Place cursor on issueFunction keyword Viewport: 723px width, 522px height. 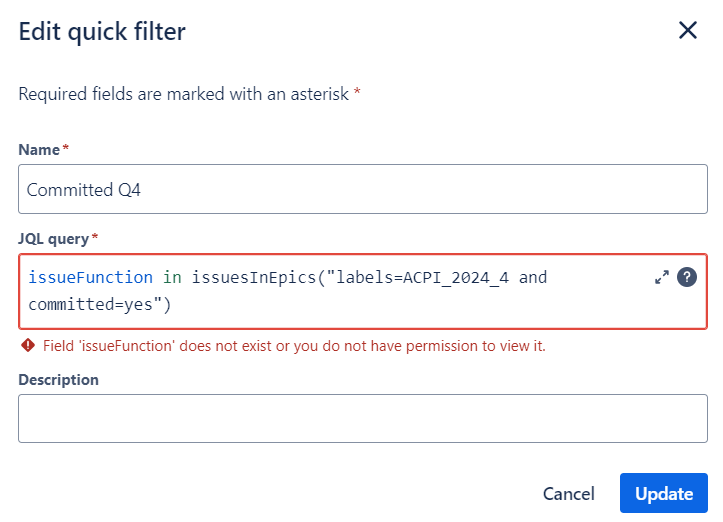point(90,278)
